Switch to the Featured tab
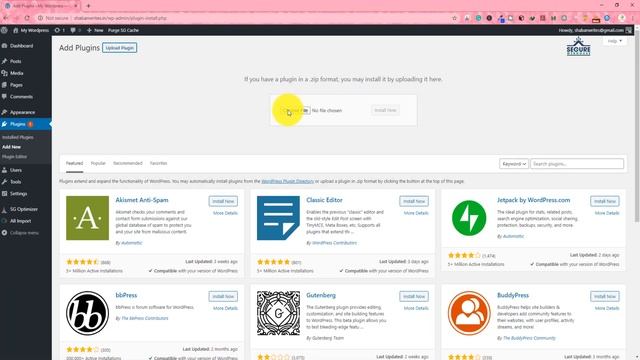 click(75, 163)
